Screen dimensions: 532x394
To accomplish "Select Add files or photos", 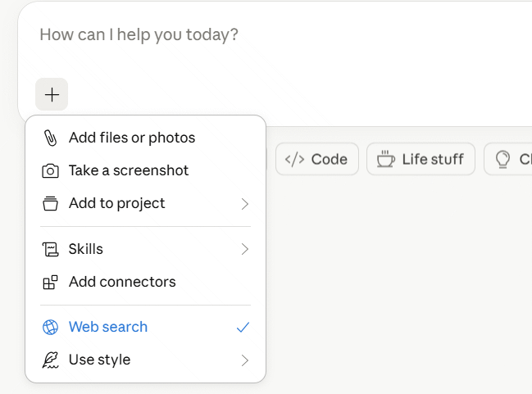I will (x=132, y=138).
